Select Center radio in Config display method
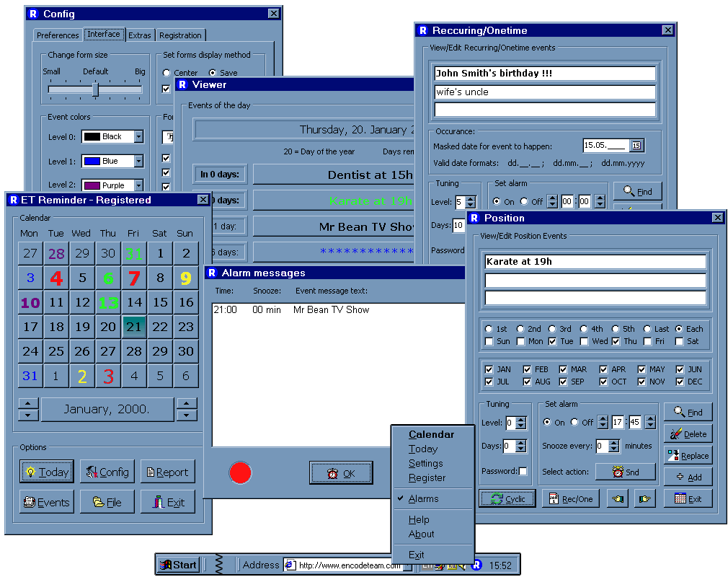Viewport: 728px width, 577px height. (167, 73)
